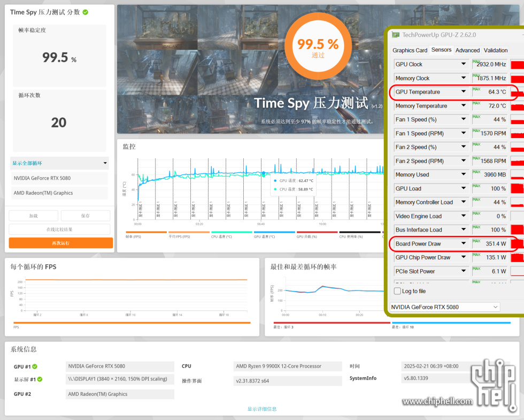Expand the Memory Used sensor dropdown
This screenshot has width=524, height=420.
[x=464, y=174]
